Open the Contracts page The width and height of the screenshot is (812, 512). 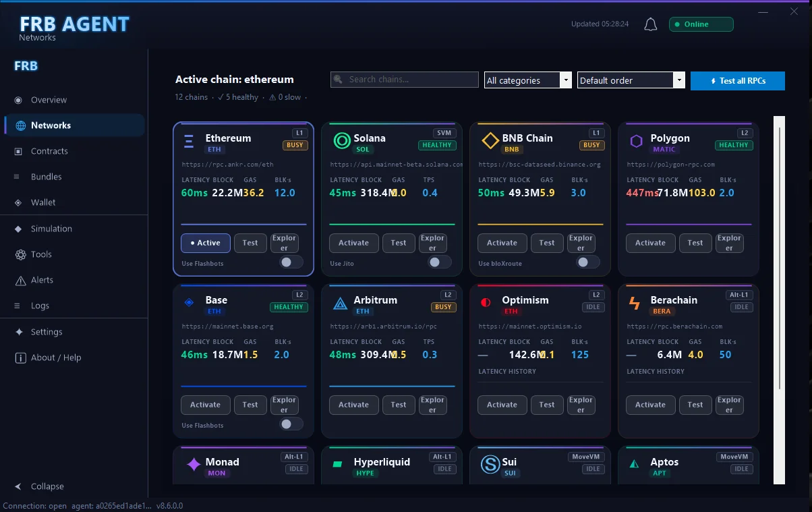[x=74, y=151]
